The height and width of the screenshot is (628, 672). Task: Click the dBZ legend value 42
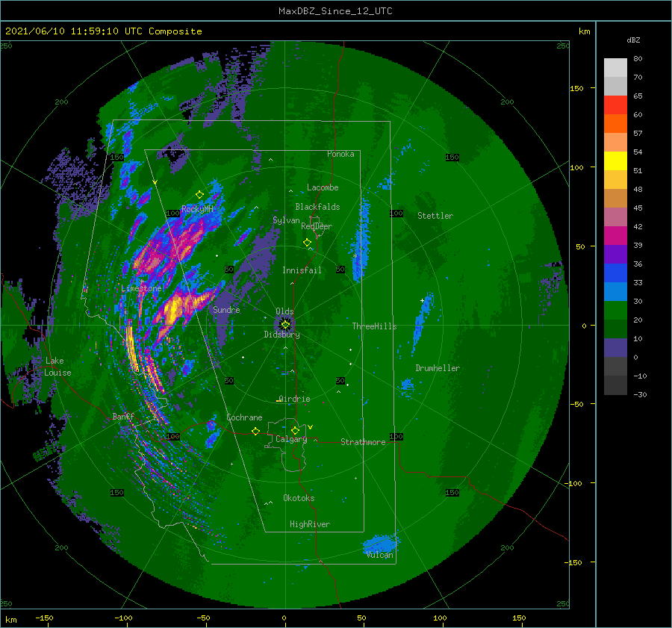[x=638, y=226]
